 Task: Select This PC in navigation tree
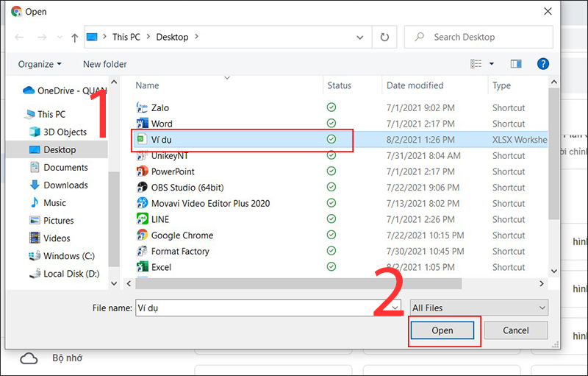click(x=51, y=114)
